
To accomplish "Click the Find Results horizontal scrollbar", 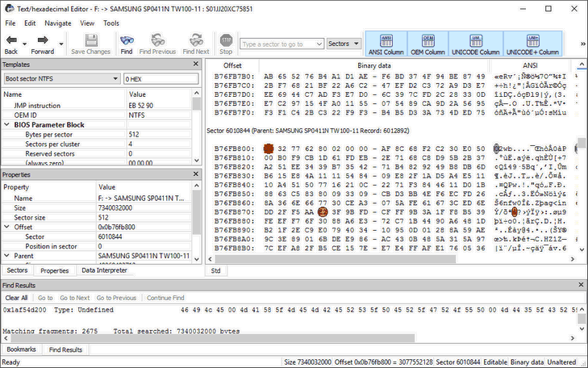I will pyautogui.click(x=212, y=338).
